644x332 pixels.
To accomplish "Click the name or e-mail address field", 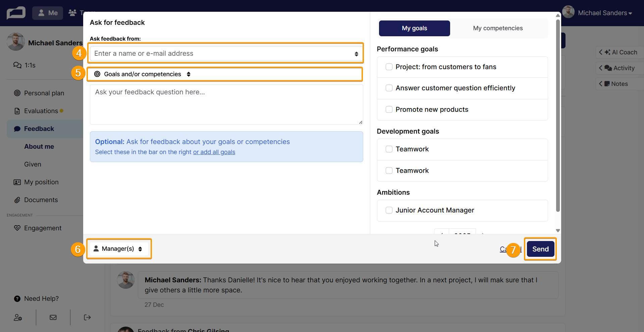I will [x=226, y=53].
